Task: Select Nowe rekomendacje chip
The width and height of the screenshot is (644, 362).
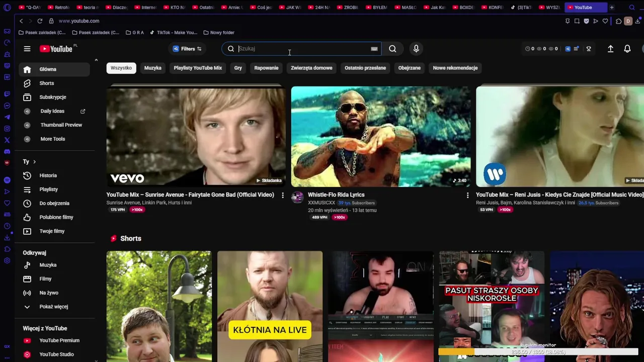Action: coord(455,68)
